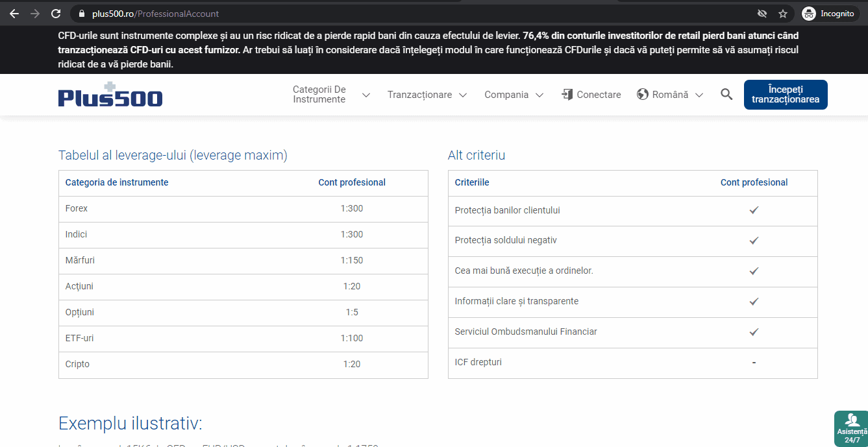Viewport: 868px width, 447px height.
Task: Click the Conectare login icon
Action: [x=566, y=94]
